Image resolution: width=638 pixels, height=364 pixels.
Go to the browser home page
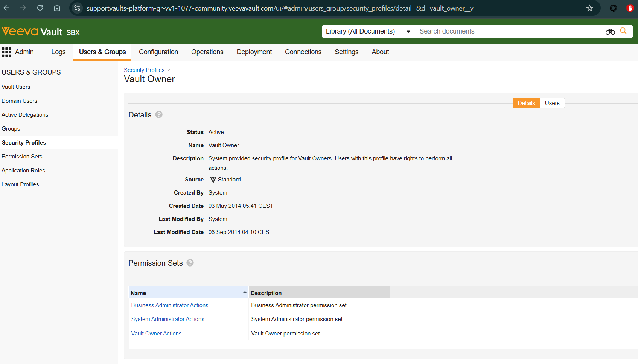[x=57, y=8]
